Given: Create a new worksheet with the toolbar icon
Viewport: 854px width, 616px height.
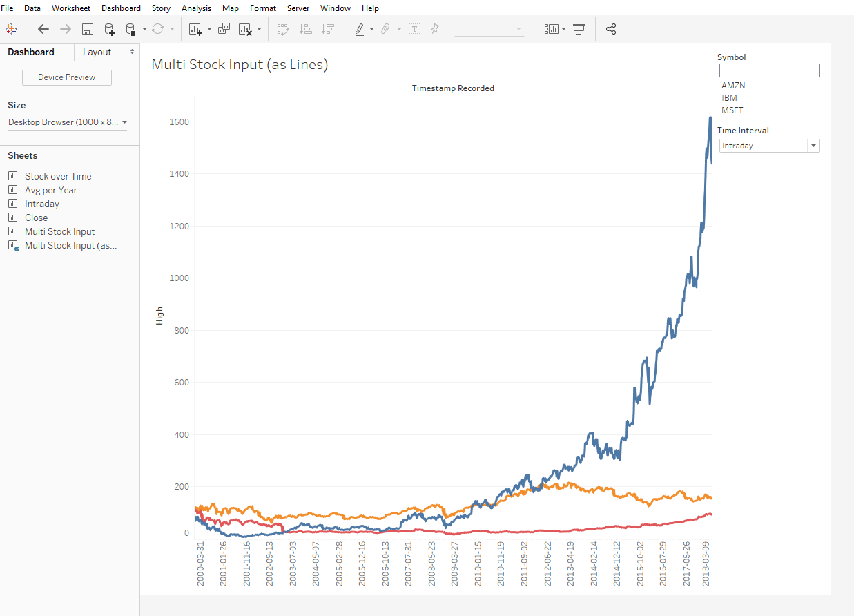Looking at the screenshot, I should (195, 29).
